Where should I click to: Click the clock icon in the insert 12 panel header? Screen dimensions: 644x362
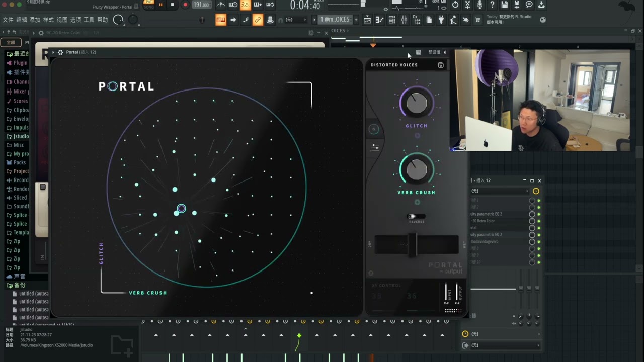[536, 191]
